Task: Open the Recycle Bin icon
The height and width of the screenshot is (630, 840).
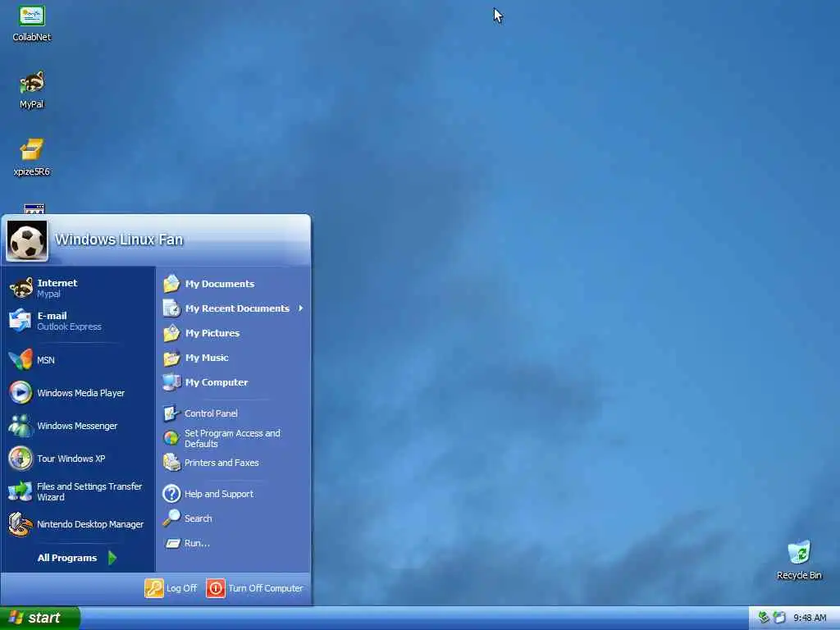Action: click(x=799, y=560)
